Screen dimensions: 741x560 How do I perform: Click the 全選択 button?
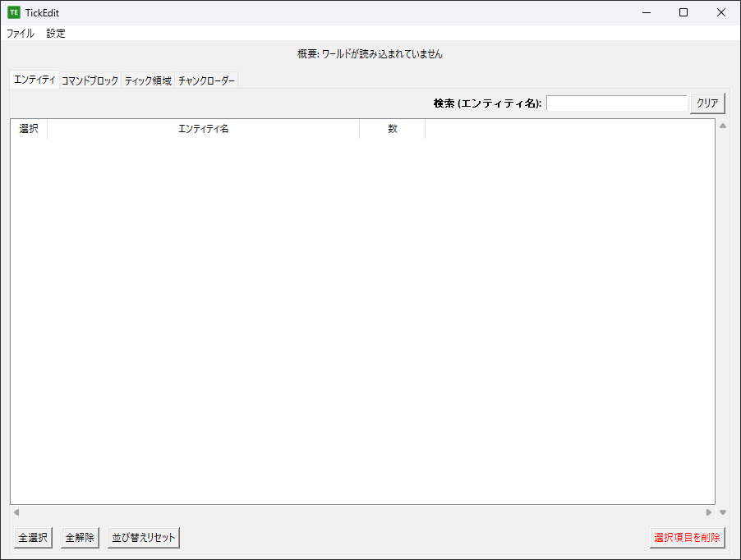(33, 537)
